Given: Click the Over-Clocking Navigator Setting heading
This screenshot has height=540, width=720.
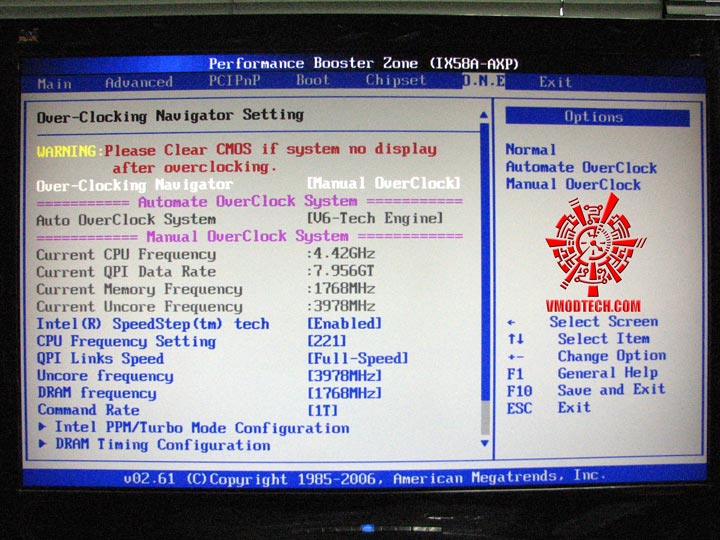Looking at the screenshot, I should [x=170, y=115].
